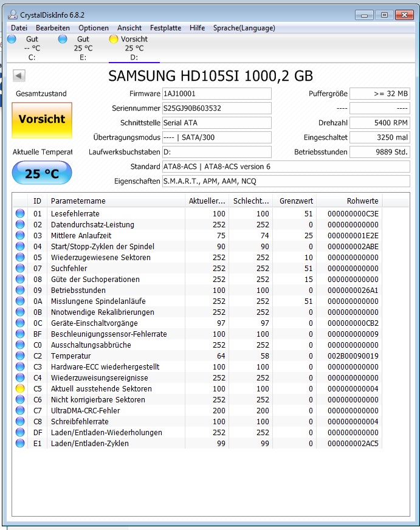Click the status icon for Wiederzugewiesene Sektoren
Viewport: 420px width, 530px height.
tap(20, 257)
